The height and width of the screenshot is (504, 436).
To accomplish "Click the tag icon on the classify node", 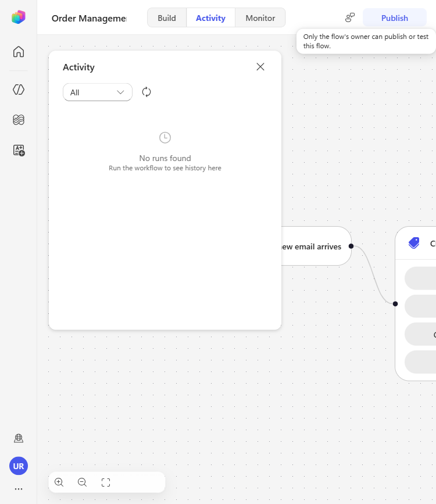I will 414,243.
